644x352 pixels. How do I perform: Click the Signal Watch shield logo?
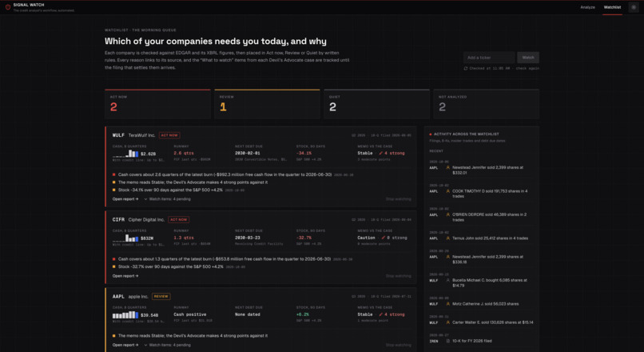click(x=8, y=7)
